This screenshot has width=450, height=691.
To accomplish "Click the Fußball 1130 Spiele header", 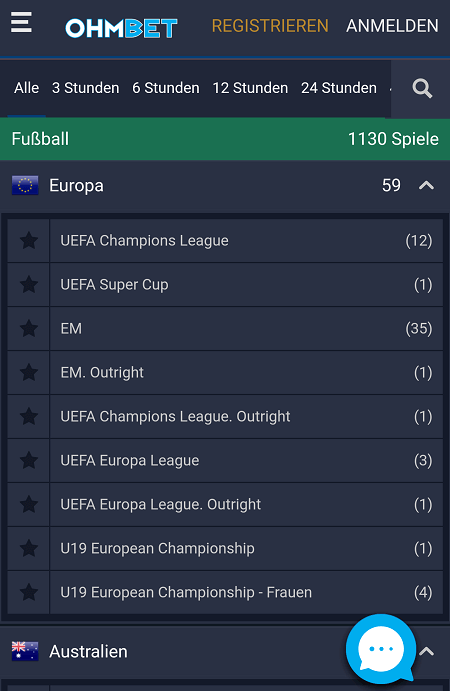I will tap(225, 139).
